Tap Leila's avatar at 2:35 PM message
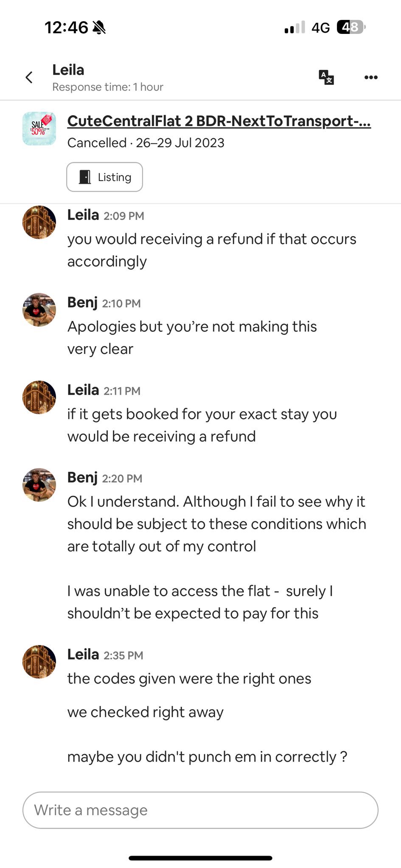Screen dimensions: 401x868 point(39,662)
